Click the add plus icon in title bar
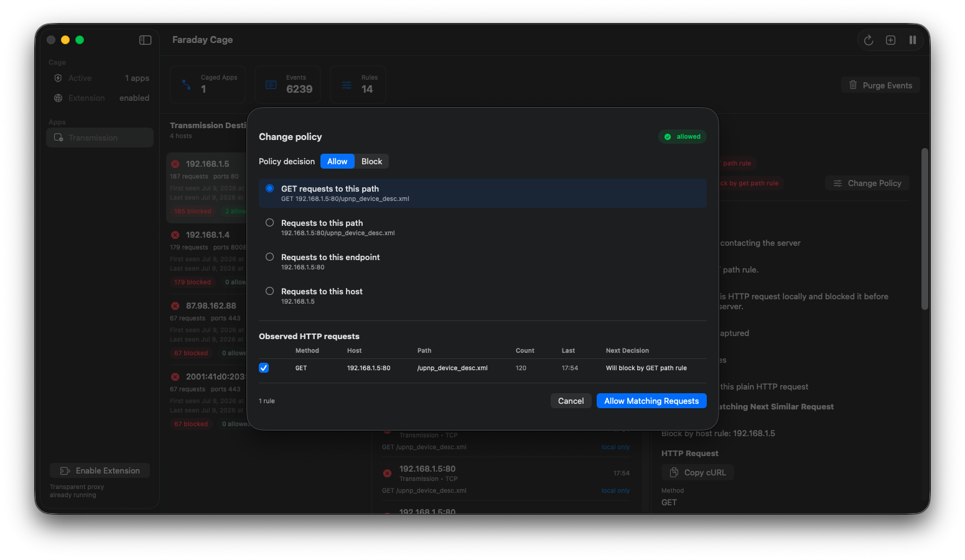Viewport: 965px width, 560px height. pos(891,40)
